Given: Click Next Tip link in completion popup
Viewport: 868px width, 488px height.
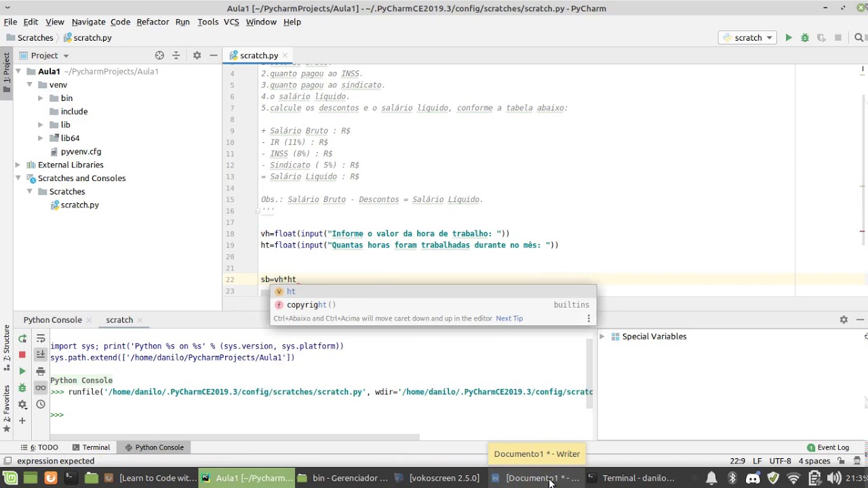Looking at the screenshot, I should (x=509, y=319).
